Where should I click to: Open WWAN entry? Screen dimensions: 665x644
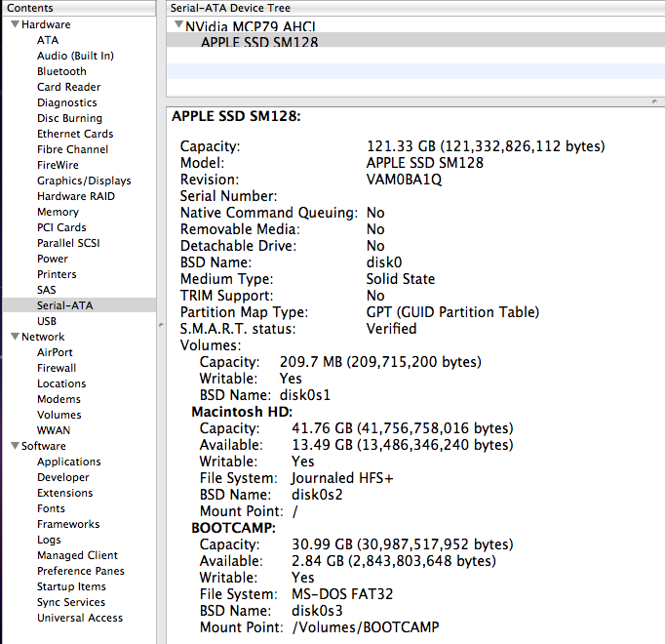pyautogui.click(x=54, y=430)
